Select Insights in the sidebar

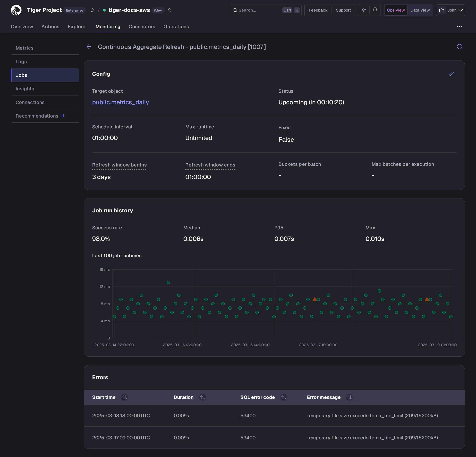click(45, 89)
